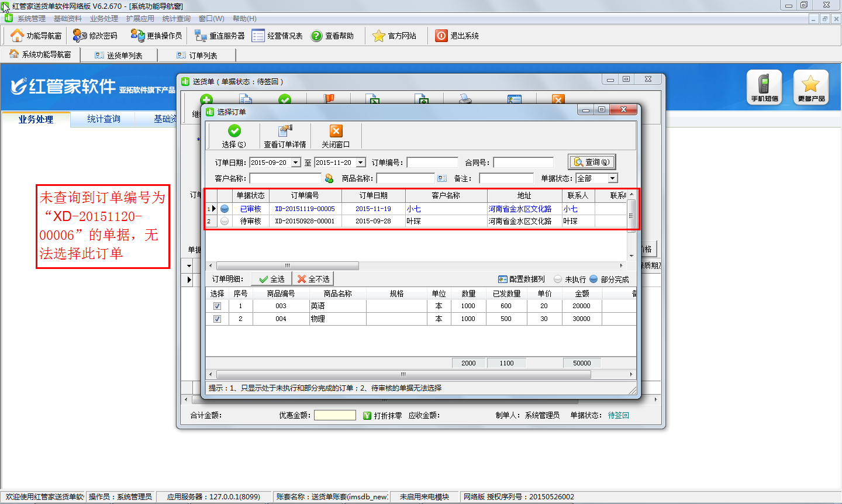Open More Products (更多产品) star icon
Viewport: 842px width, 504px height.
coord(810,87)
